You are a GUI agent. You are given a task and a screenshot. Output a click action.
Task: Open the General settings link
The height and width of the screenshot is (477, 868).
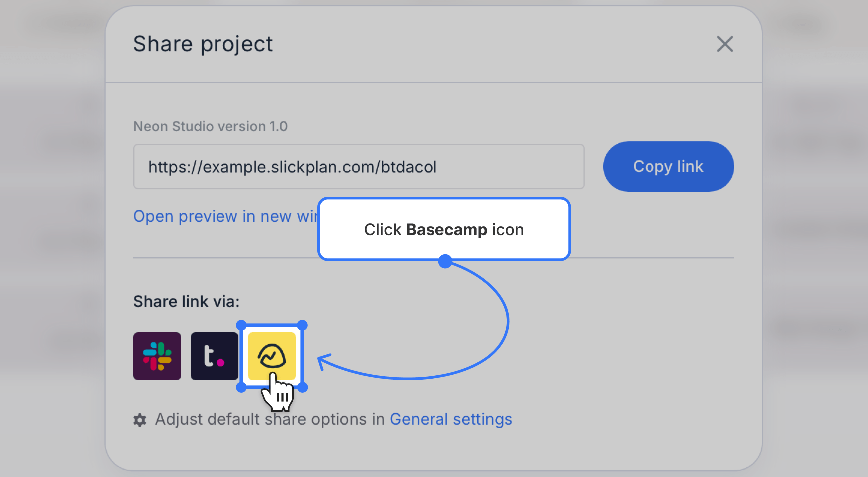[x=451, y=419]
